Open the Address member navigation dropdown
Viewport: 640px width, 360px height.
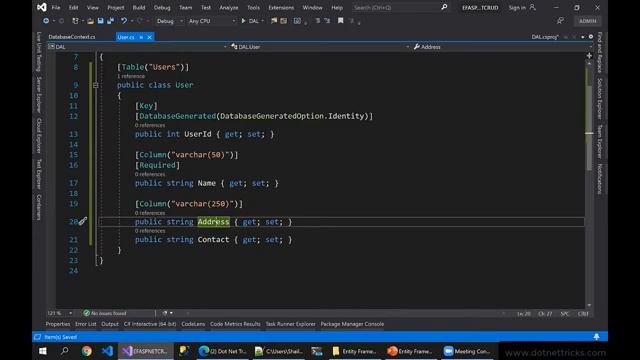point(502,47)
